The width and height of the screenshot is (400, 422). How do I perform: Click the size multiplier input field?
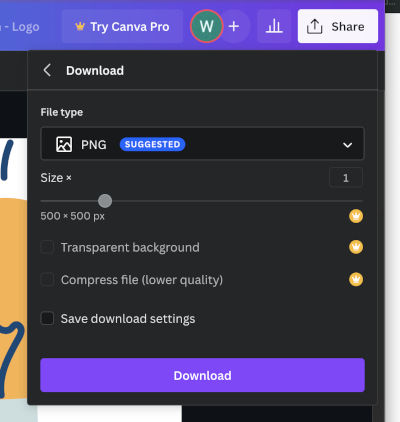coord(346,178)
